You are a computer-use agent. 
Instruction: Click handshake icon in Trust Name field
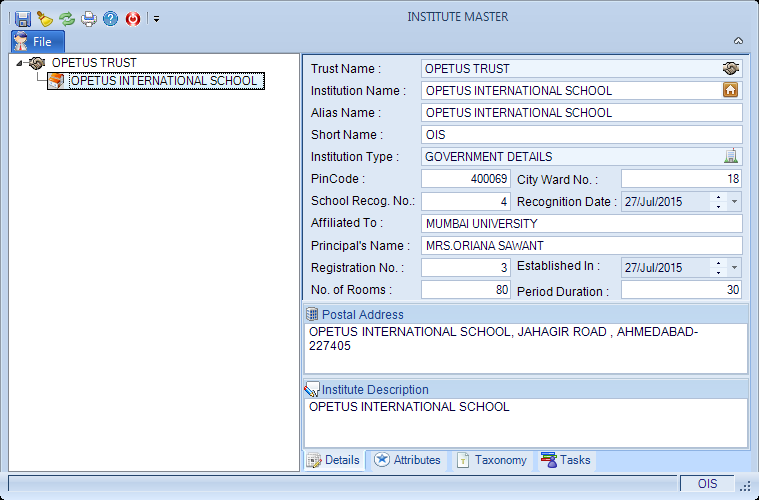point(730,69)
